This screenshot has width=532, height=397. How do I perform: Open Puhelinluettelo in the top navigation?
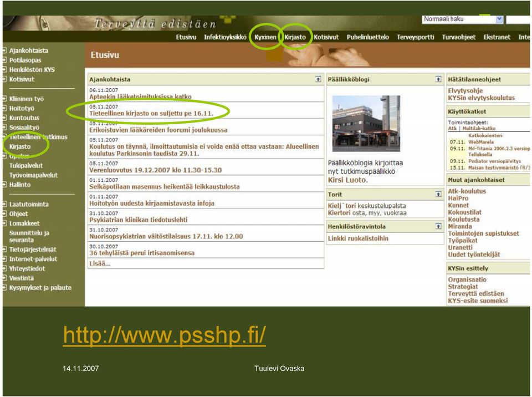pos(368,37)
